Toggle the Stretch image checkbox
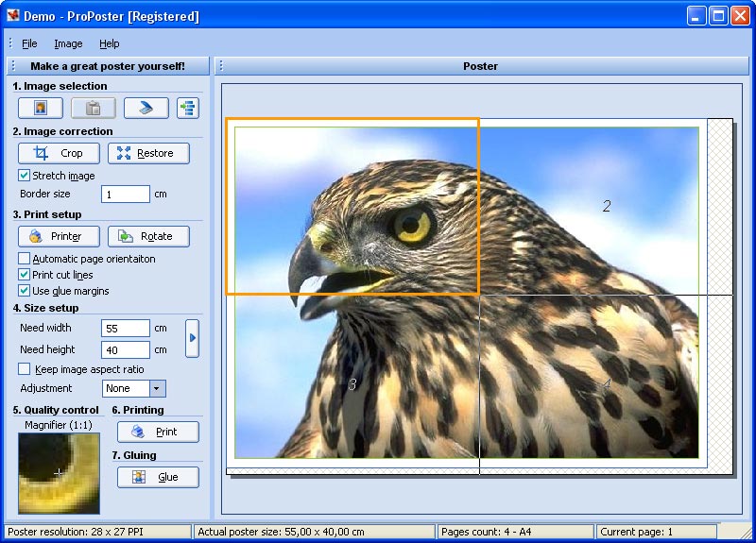Screen dimensions: 756x543 [x=25, y=176]
